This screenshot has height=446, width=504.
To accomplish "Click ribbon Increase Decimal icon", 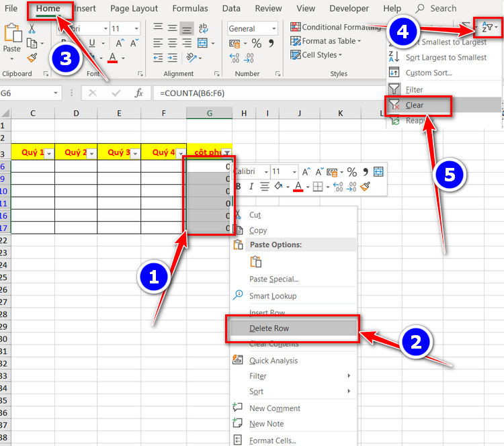I will [x=235, y=58].
